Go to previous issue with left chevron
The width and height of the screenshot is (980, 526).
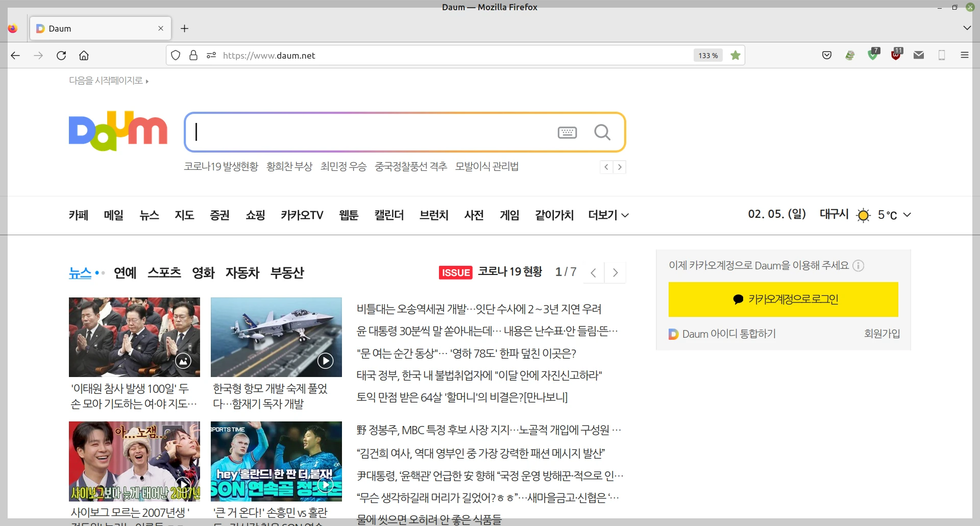pos(594,273)
